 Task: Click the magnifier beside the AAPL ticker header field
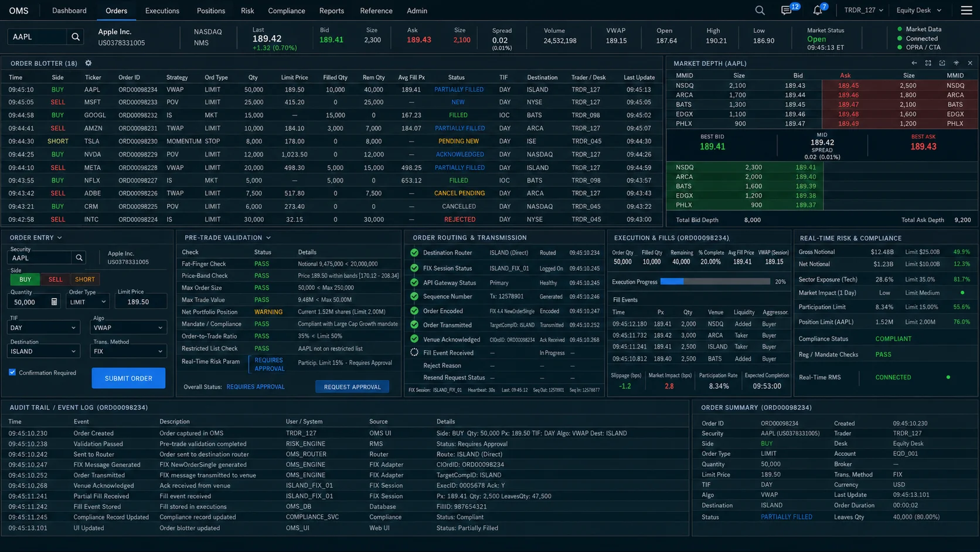point(76,37)
